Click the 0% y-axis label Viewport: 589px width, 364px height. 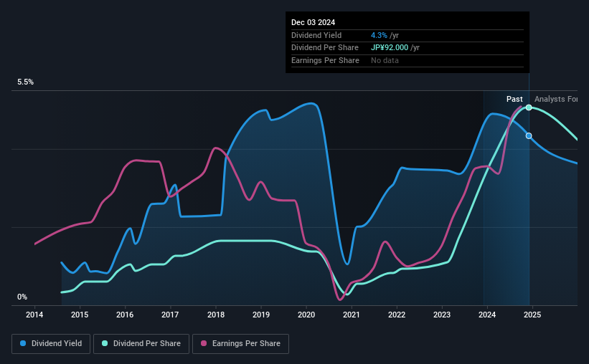coord(22,297)
